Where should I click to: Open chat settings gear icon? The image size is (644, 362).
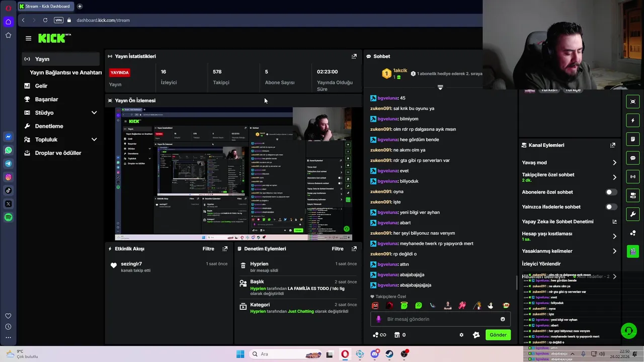(x=461, y=335)
